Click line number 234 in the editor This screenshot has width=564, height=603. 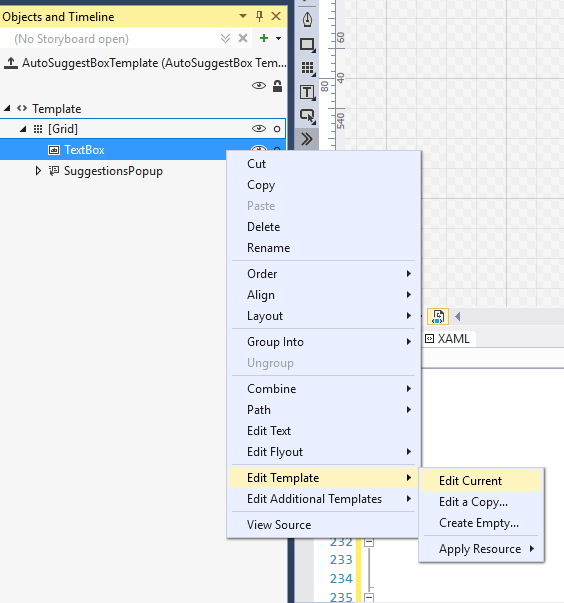[341, 579]
